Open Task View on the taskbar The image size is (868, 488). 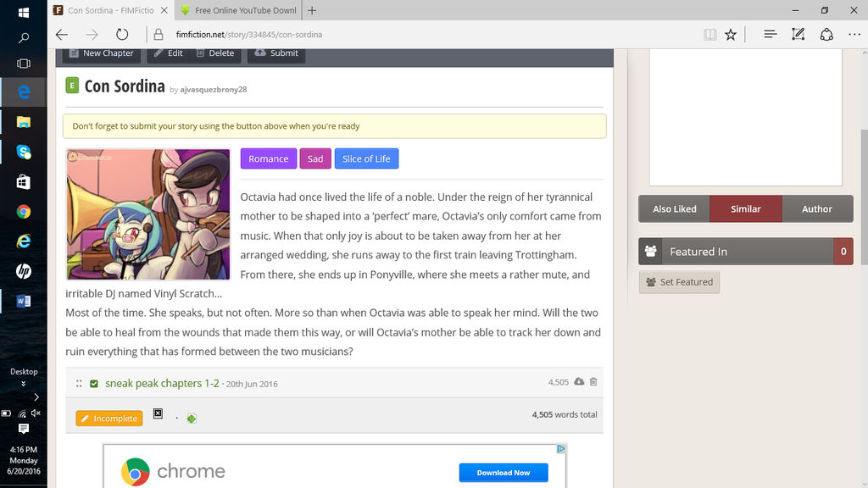[23, 64]
